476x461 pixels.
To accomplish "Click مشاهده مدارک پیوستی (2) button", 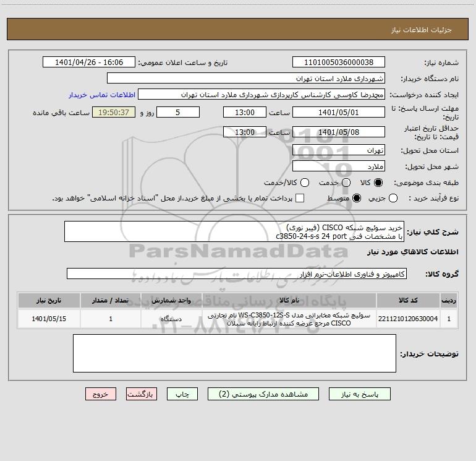I will (263, 394).
